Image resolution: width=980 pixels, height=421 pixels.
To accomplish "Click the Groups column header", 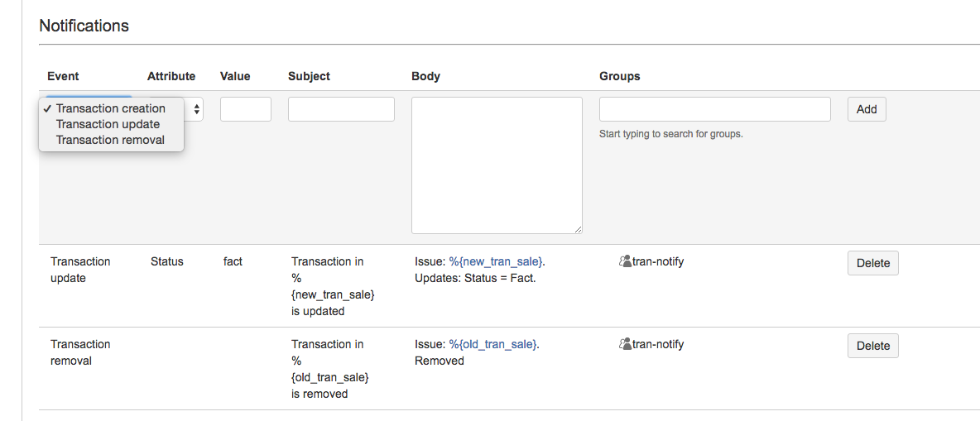I will 619,76.
